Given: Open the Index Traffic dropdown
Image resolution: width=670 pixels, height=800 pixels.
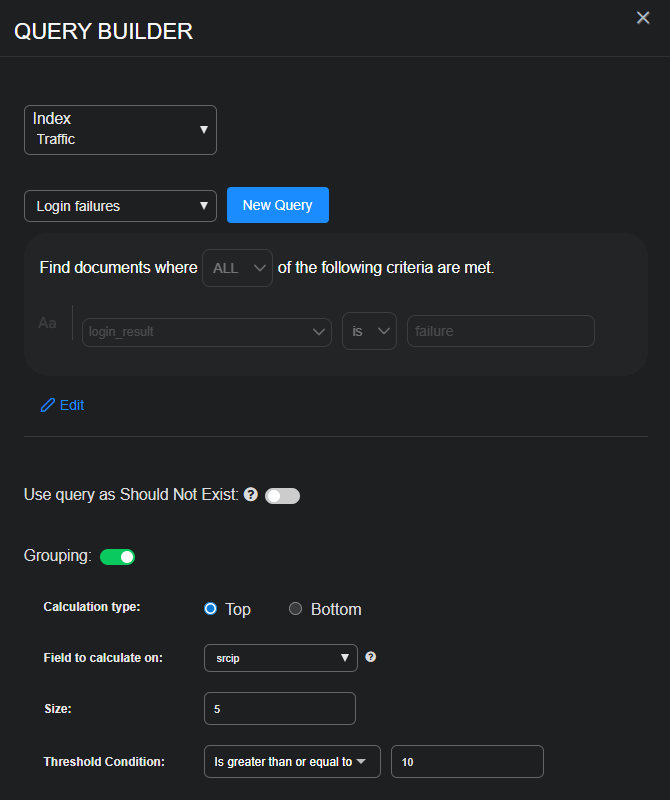Looking at the screenshot, I should pos(120,130).
